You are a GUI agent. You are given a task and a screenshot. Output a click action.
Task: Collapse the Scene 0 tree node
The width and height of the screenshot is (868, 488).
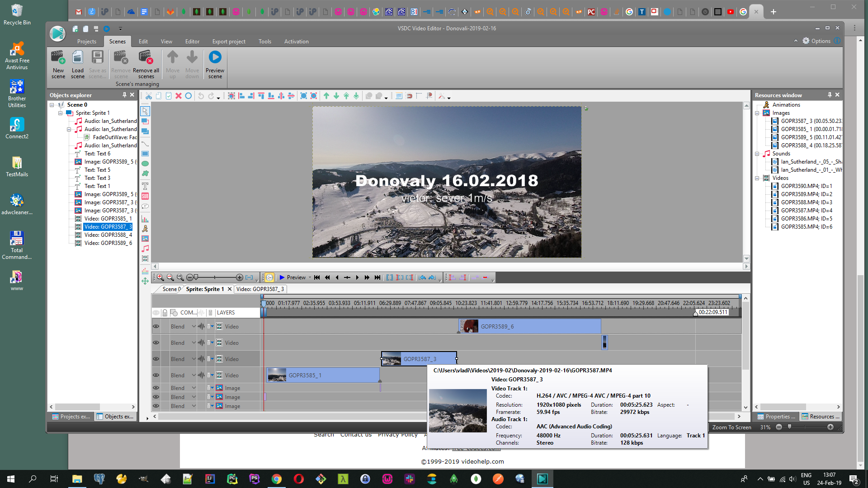pos(52,105)
